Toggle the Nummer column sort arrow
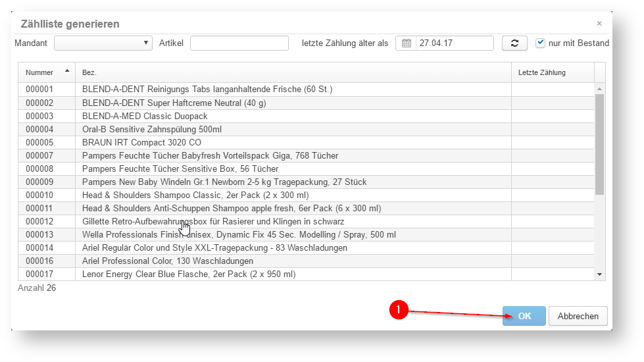644x362 pixels. click(67, 71)
